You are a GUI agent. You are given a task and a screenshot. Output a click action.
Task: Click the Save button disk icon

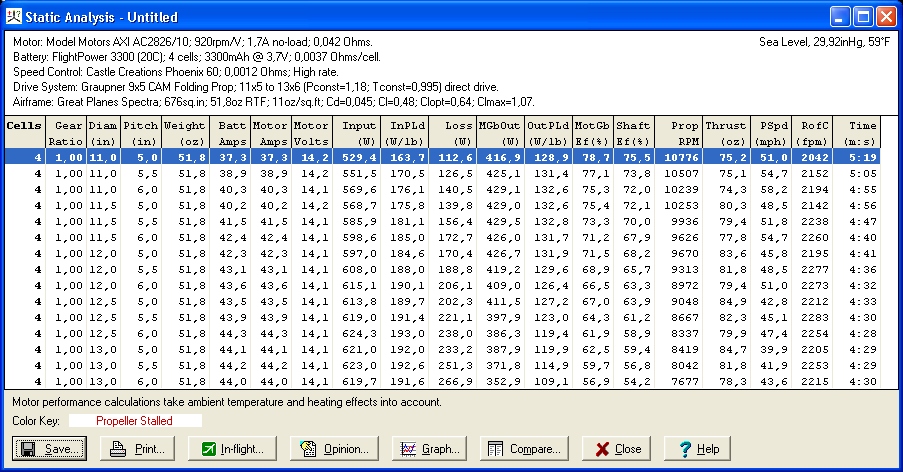[x=28, y=449]
